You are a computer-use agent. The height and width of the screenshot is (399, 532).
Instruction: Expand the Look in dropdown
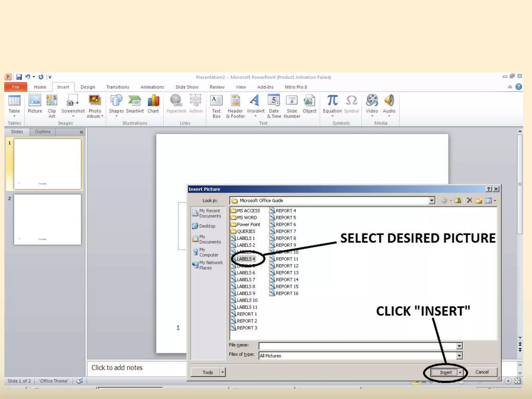click(x=431, y=201)
